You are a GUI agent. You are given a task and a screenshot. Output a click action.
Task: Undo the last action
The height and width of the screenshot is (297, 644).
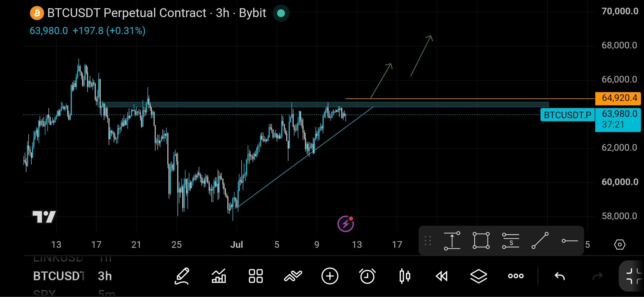tap(560, 276)
